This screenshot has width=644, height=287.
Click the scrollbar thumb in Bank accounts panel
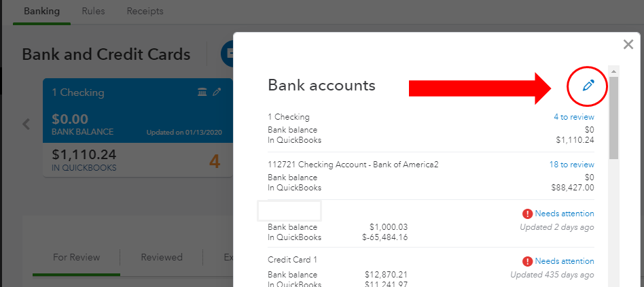(x=613, y=118)
